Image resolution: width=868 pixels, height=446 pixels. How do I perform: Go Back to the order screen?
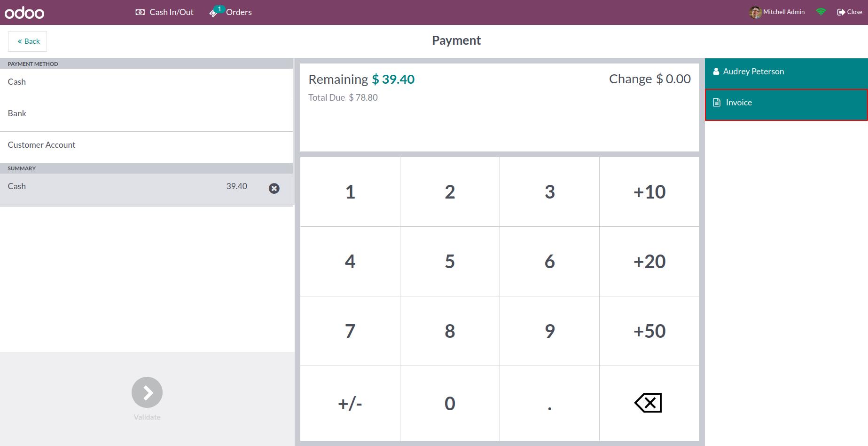pos(28,41)
